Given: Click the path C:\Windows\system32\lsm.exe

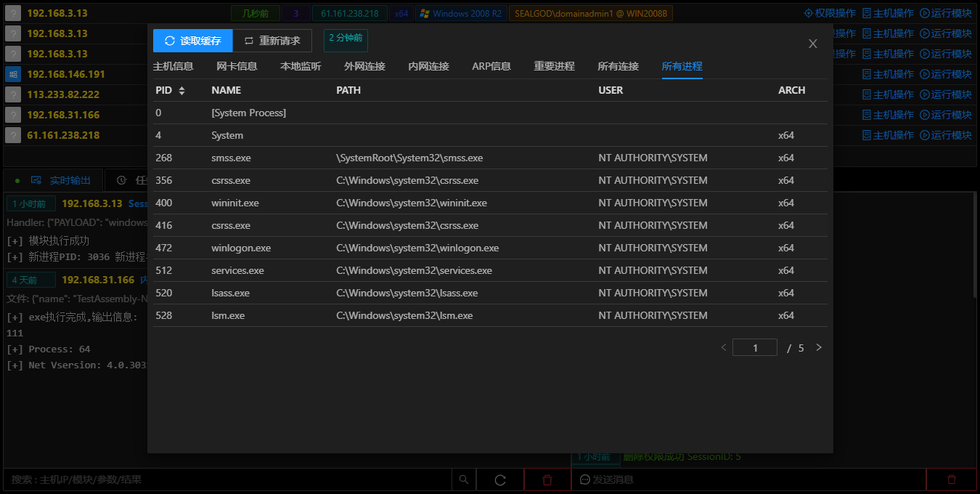Looking at the screenshot, I should (404, 315).
